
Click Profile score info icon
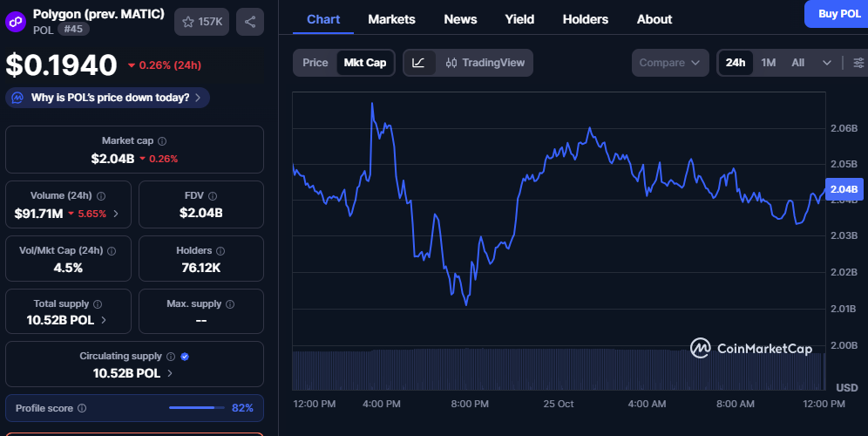[x=82, y=408]
